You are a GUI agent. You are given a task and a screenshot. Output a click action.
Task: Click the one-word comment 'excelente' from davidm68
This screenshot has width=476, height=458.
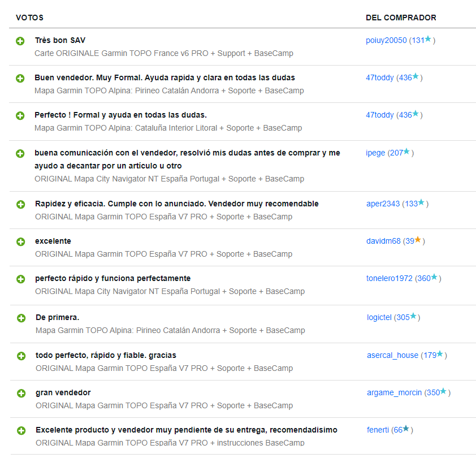tap(53, 241)
